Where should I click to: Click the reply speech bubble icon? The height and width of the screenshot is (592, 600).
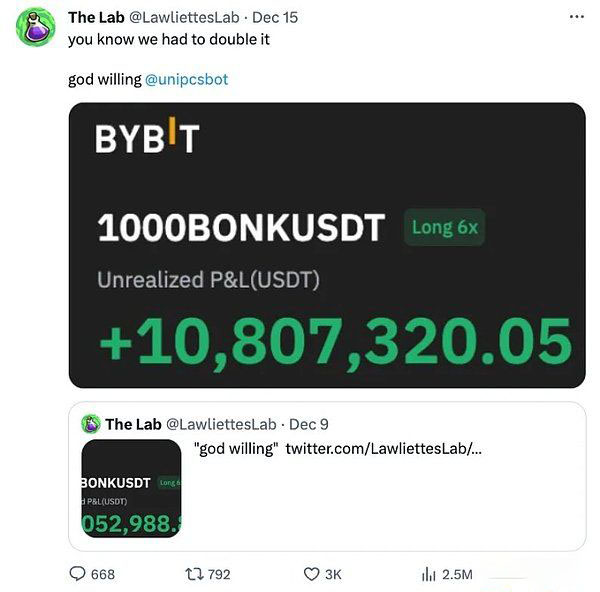78,574
